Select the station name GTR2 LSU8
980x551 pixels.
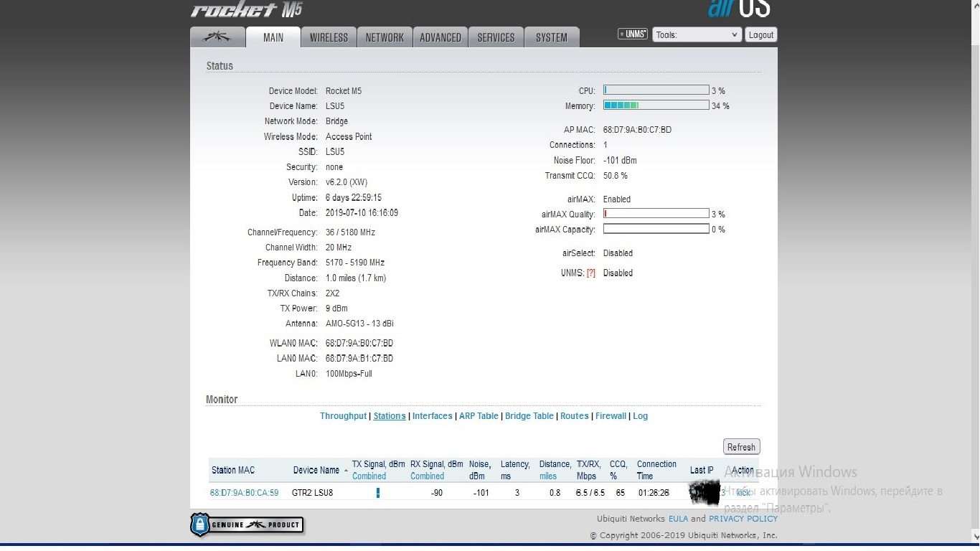[x=312, y=493]
